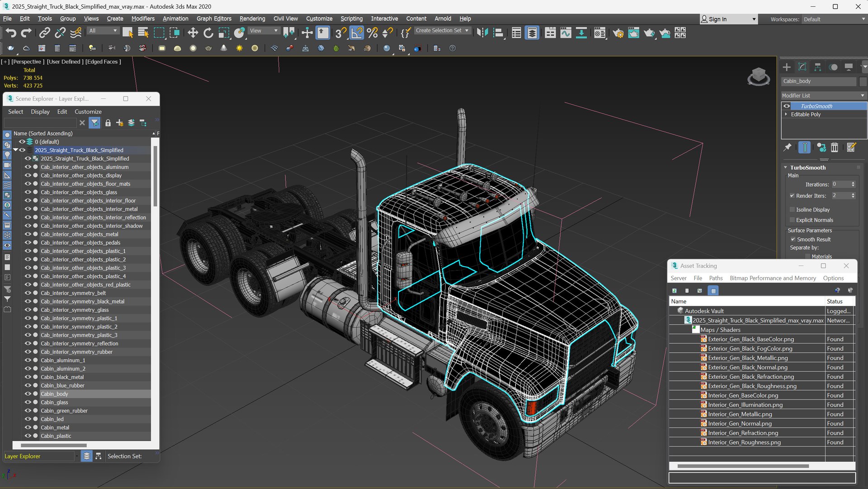Screen dimensions: 868x489
Task: Click the Cabin_body object color swatch
Action: tap(863, 81)
